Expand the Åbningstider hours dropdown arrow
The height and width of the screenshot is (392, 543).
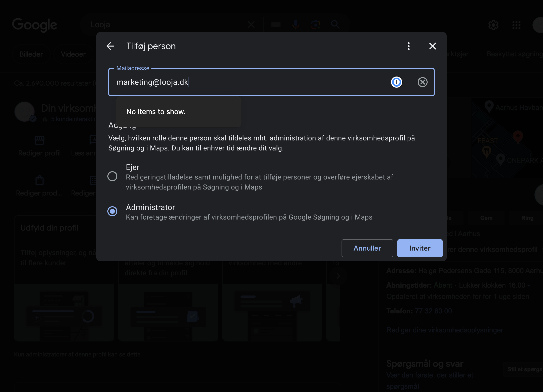coord(528,285)
